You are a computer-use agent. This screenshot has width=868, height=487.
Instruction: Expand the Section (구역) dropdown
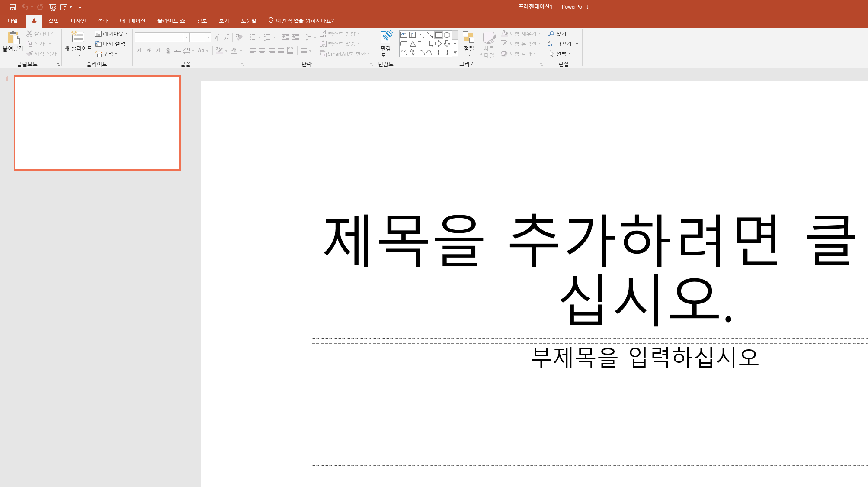(106, 54)
